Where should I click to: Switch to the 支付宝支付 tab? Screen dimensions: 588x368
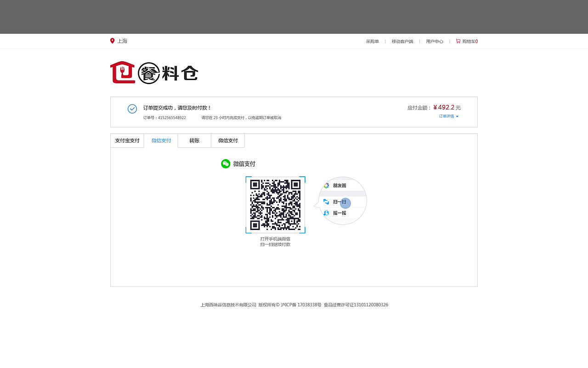(127, 141)
